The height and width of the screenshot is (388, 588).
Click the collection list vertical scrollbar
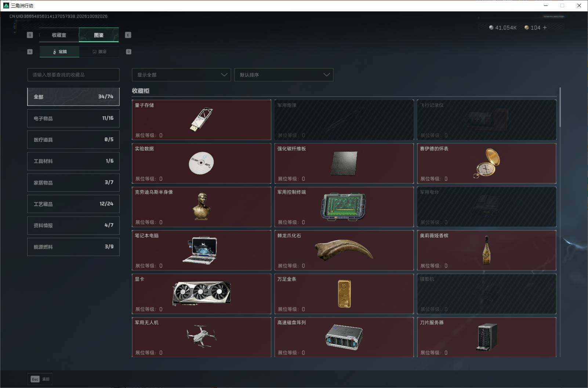tap(560, 107)
